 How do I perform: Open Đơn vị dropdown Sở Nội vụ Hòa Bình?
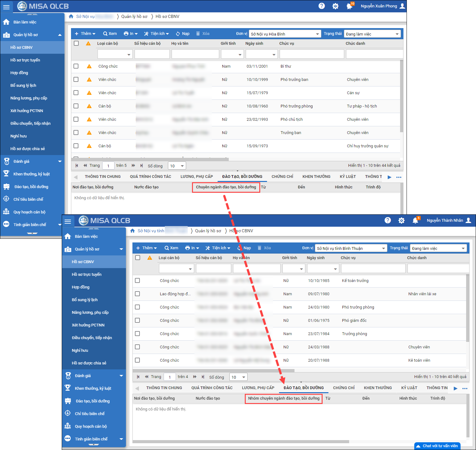(285, 34)
